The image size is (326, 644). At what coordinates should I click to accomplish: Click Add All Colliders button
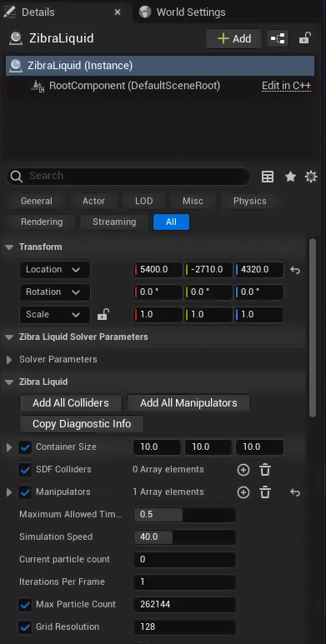click(x=71, y=403)
